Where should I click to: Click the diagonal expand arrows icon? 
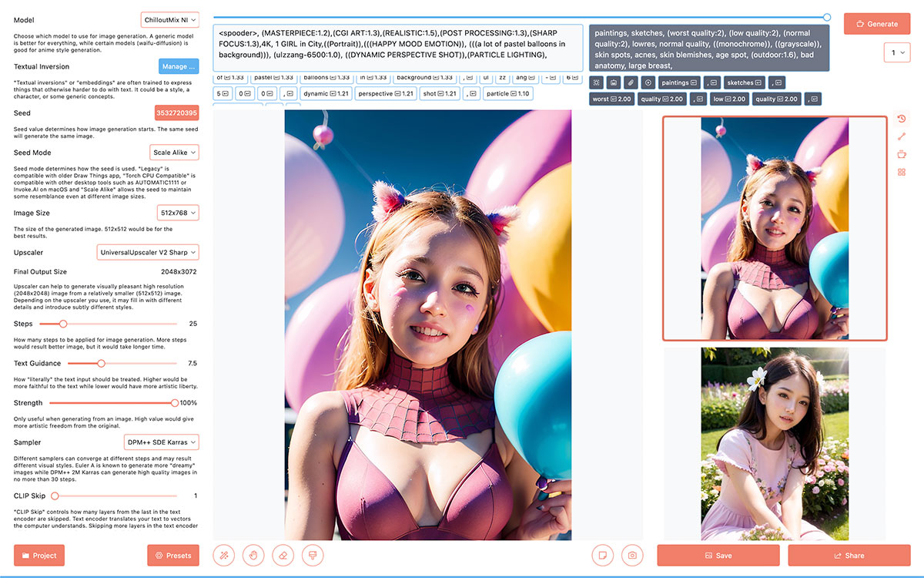pyautogui.click(x=902, y=136)
